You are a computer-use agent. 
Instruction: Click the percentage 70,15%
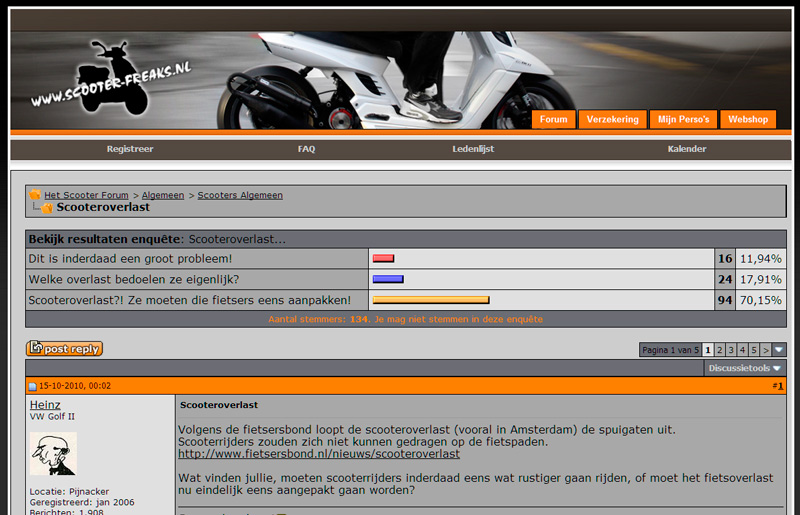tap(761, 300)
